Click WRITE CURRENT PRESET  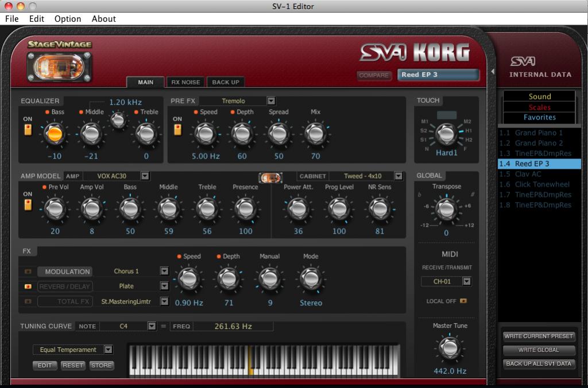539,336
